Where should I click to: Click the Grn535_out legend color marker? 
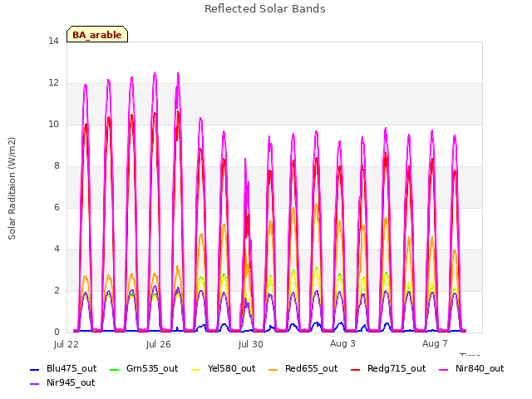click(x=115, y=369)
